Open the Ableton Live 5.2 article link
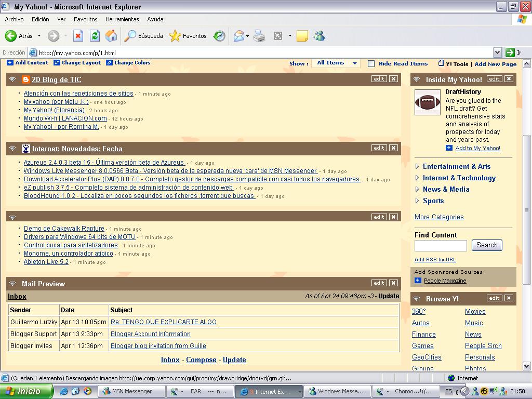Image resolution: width=532 pixels, height=399 pixels. tap(46, 262)
